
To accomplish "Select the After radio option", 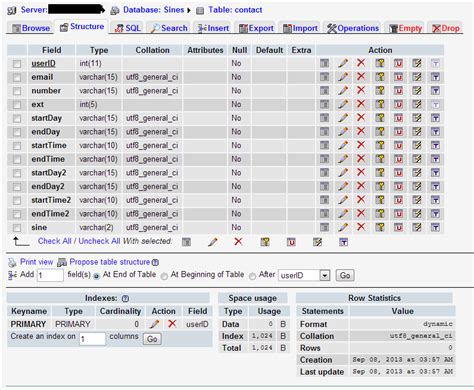I will click(x=252, y=276).
